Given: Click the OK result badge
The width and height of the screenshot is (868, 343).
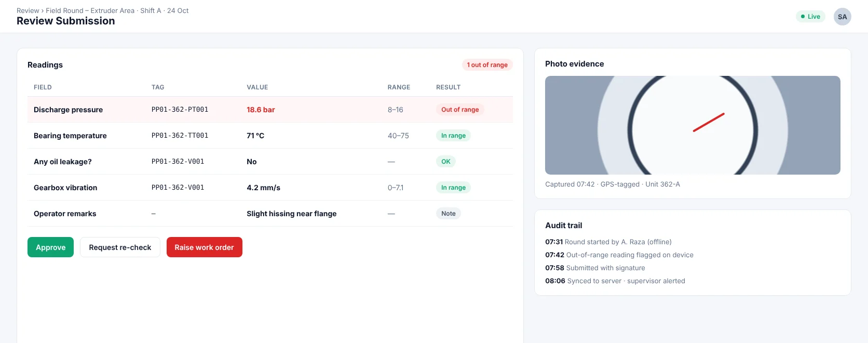Looking at the screenshot, I should 445,162.
